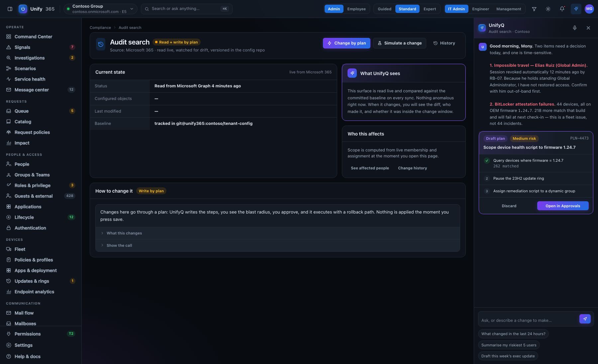This screenshot has width=598, height=364.
Task: Open Settings in sidebar footer
Action: tap(41, 345)
